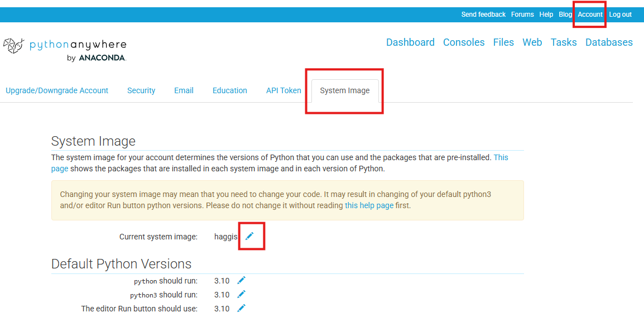Open the Tasks section
The width and height of the screenshot is (644, 322).
click(564, 42)
